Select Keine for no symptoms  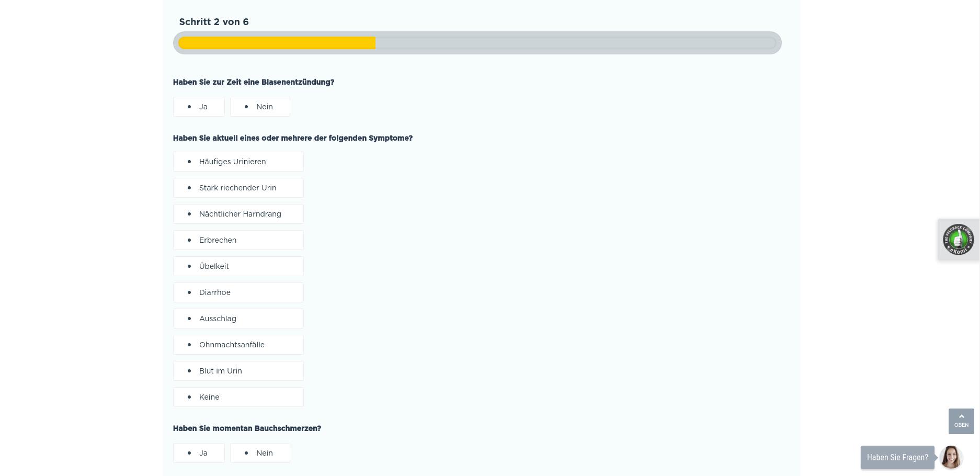pos(238,397)
